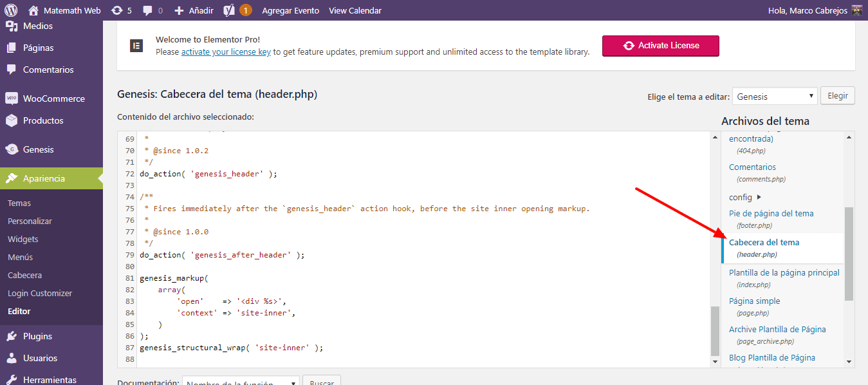Image resolution: width=868 pixels, height=385 pixels.
Task: Click the code editor scroll down arrow
Action: coord(715,362)
